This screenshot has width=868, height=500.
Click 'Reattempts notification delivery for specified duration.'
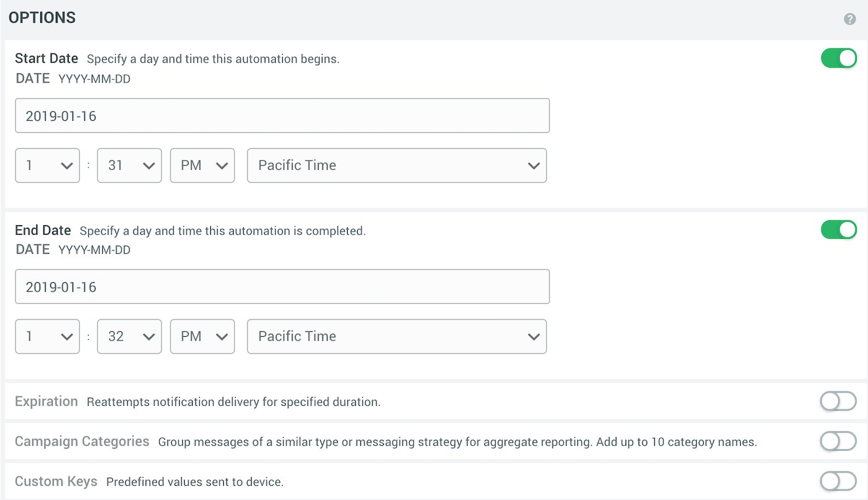pyautogui.click(x=234, y=402)
